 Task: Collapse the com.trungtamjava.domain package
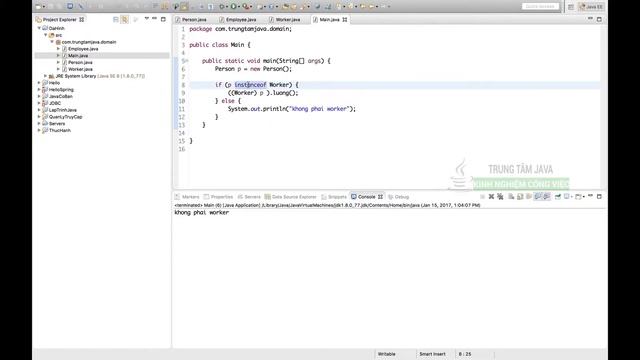click(52, 42)
